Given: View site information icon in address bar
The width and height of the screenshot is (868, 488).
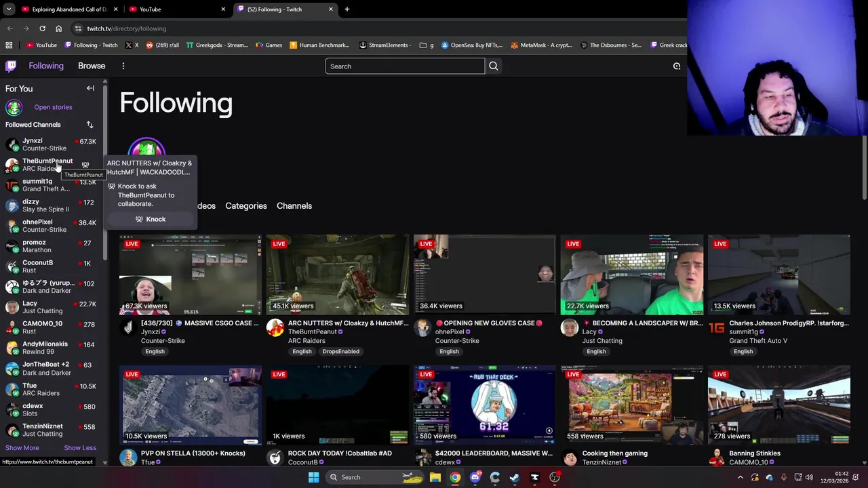Looking at the screenshot, I should 78,28.
